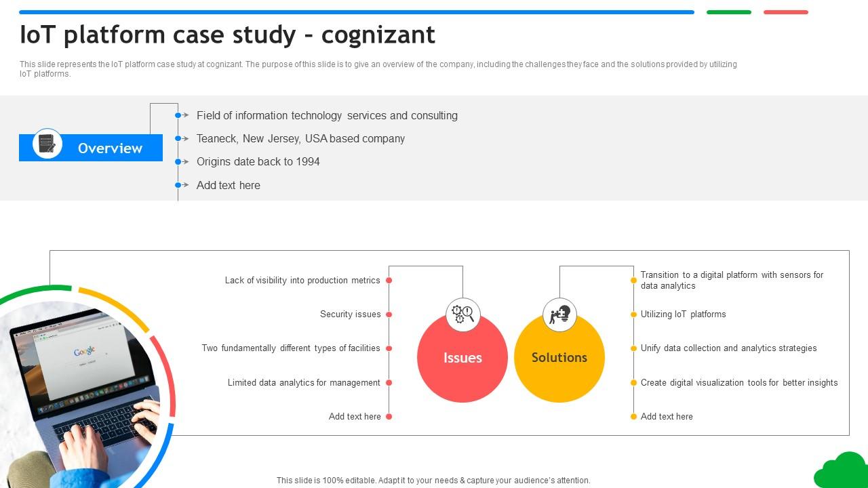Image resolution: width=868 pixels, height=488 pixels.
Task: Click the Solutions puzzle person icon
Action: (x=559, y=314)
